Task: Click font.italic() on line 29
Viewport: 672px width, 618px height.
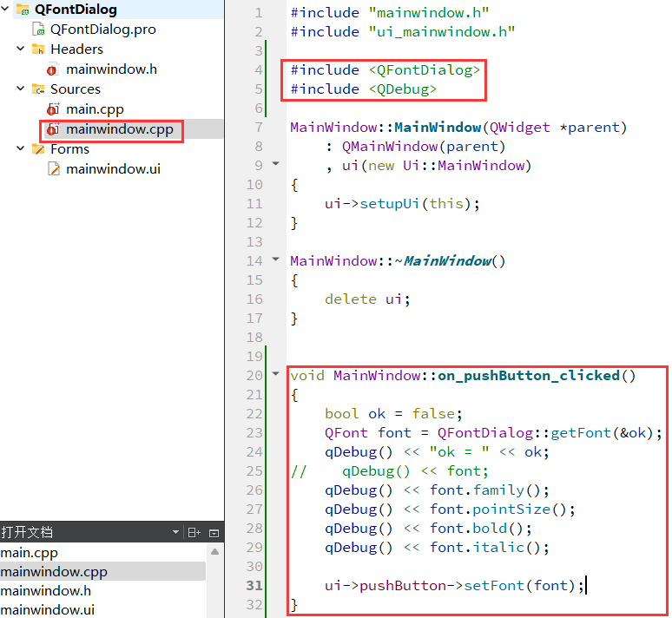Action: pyautogui.click(x=484, y=548)
